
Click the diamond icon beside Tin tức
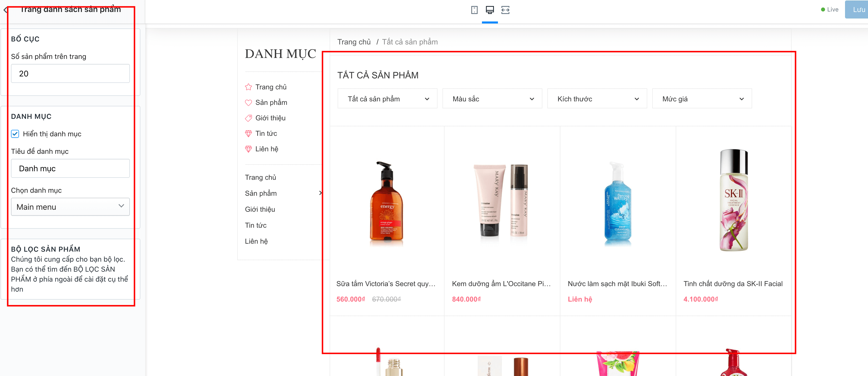coord(248,134)
